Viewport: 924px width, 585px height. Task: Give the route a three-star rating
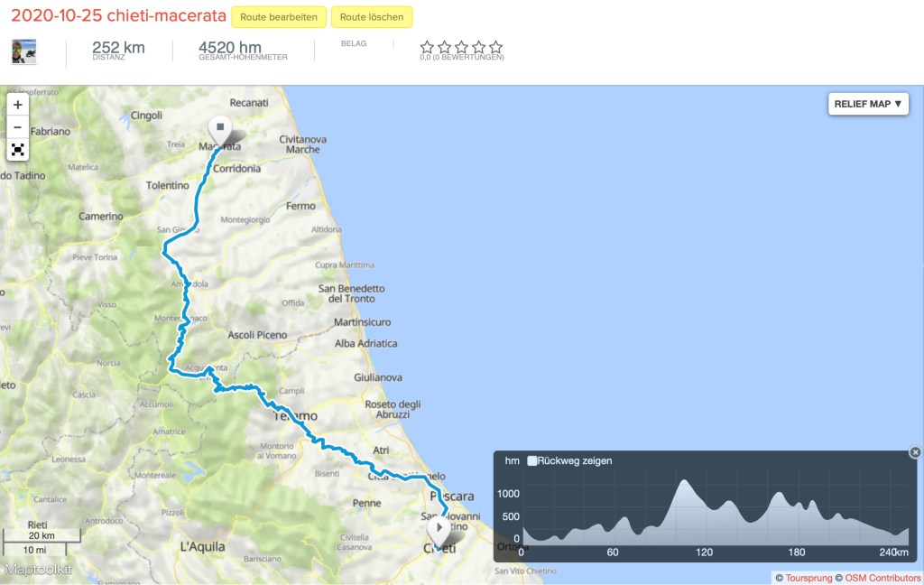(461, 47)
